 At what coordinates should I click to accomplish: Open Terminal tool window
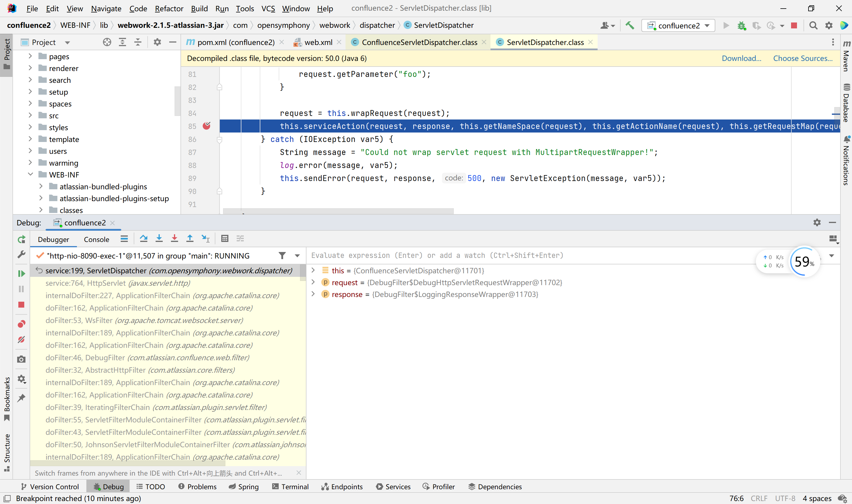pyautogui.click(x=290, y=486)
